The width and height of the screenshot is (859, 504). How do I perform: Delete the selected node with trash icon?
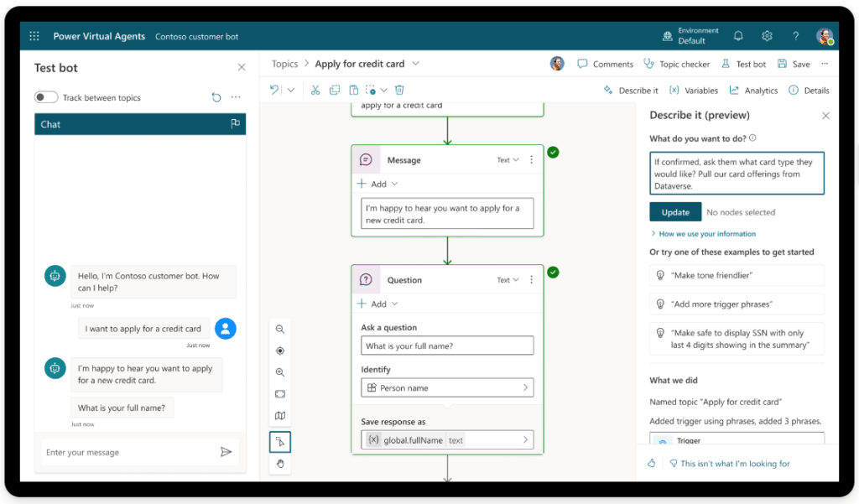point(399,90)
